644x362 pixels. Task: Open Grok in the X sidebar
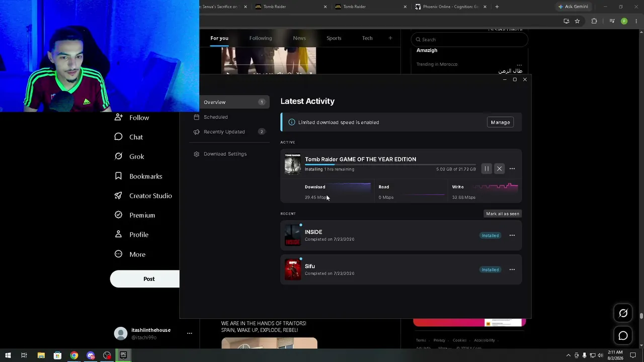coord(129,156)
